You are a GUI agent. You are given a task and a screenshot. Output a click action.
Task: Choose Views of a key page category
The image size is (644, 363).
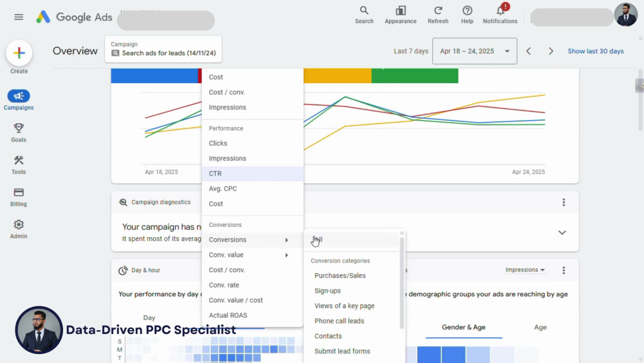[x=351, y=306]
